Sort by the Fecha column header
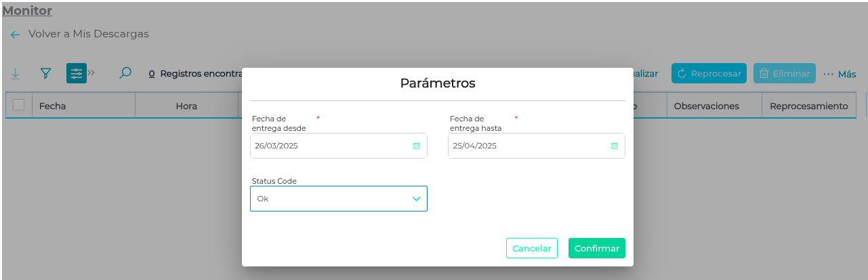868x280 pixels. point(52,106)
